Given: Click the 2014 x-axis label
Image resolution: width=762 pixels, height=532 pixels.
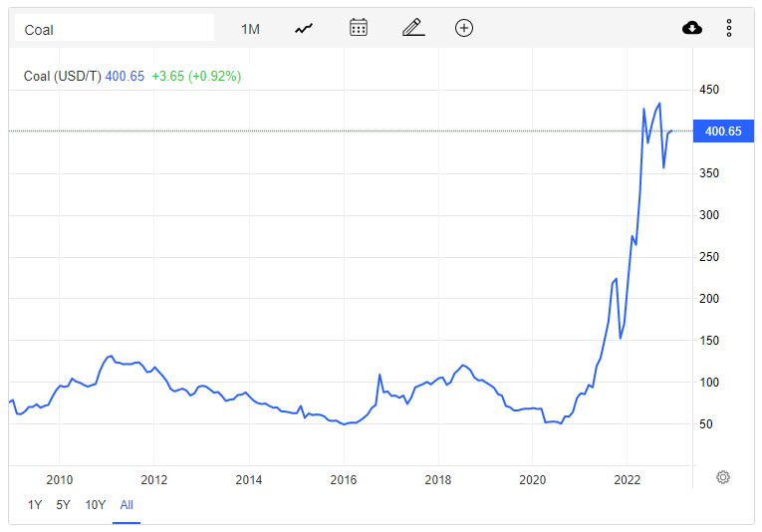Looking at the screenshot, I should (x=249, y=480).
